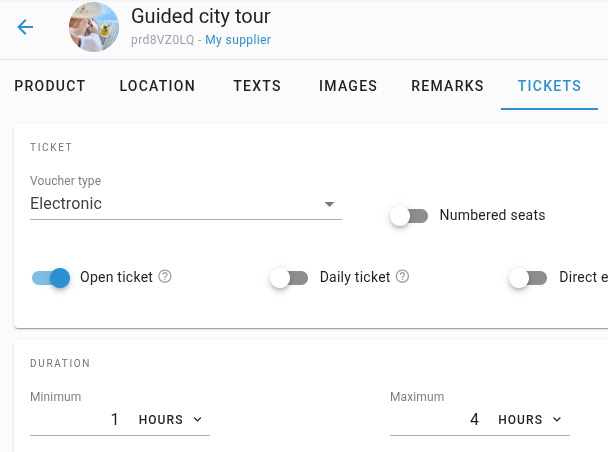Click the Maximum duration value field
The width and height of the screenshot is (608, 452).
point(435,419)
